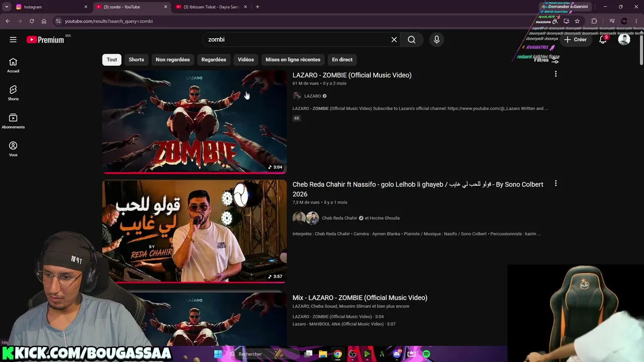Open the Chrome home page button
644x362 pixels.
pos(44,21)
